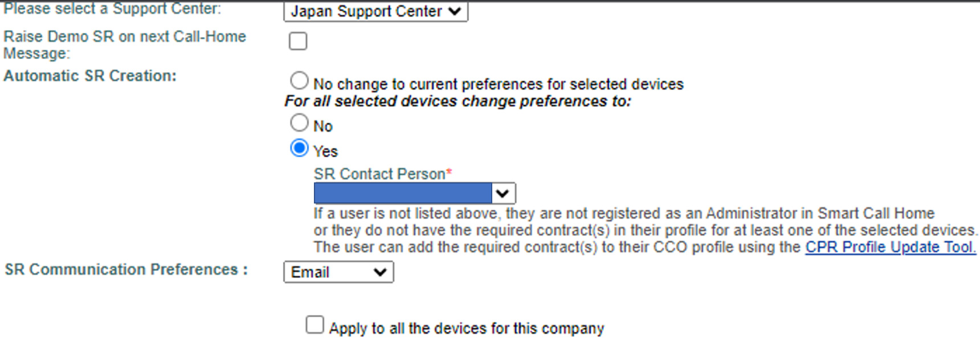Click the "SR Contact Person" field label

(379, 174)
